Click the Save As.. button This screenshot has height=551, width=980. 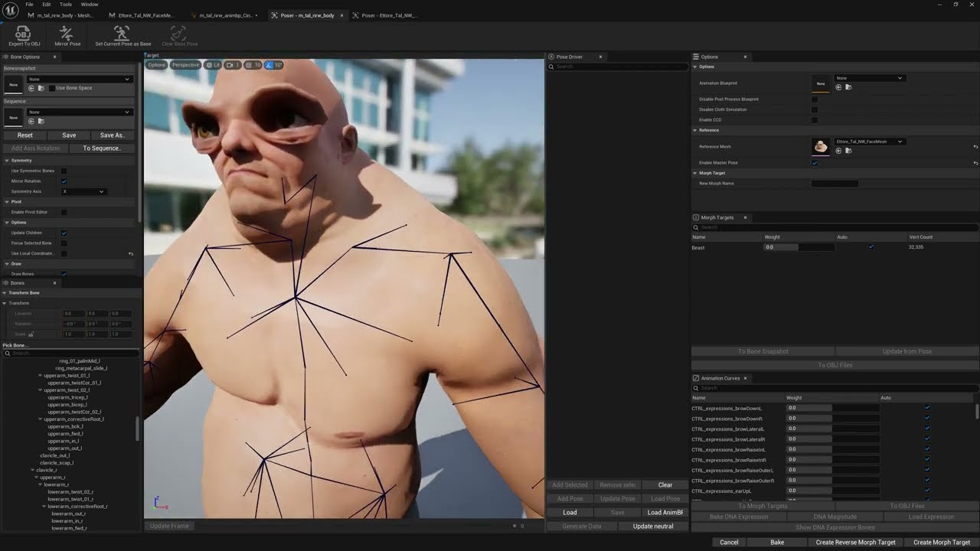click(x=112, y=135)
